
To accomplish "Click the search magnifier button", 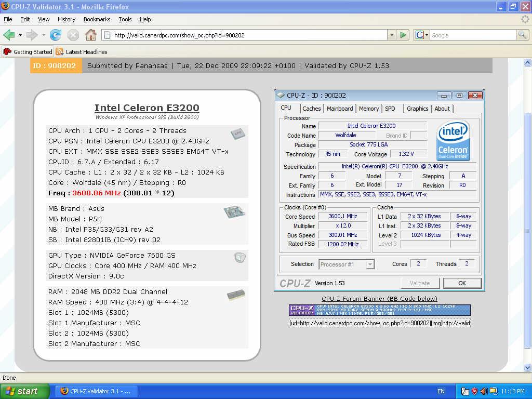I will [522, 35].
